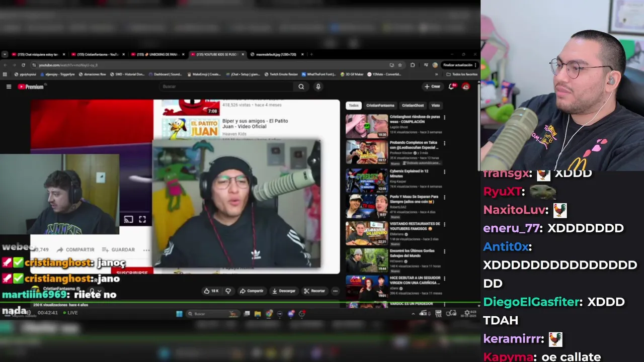Open HICE DEBUTAR A UN SEGUIDOR thumbnail
The height and width of the screenshot is (362, 644).
pyautogui.click(x=367, y=287)
